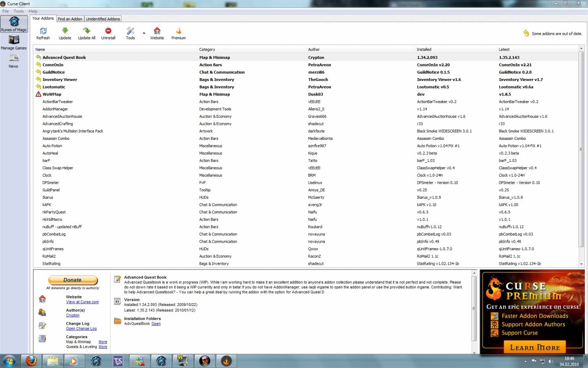Sort by the Latest column header
Screen dimensions: 588x368
(537, 49)
